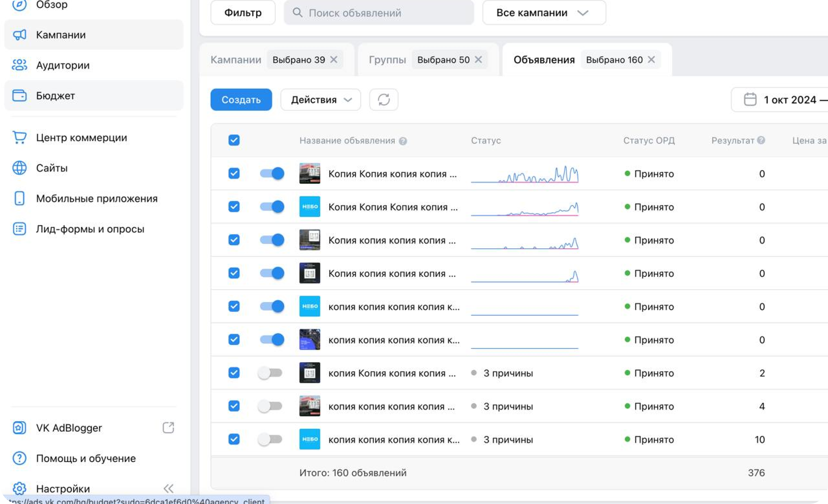The image size is (828, 504).
Task: Open Лид-формы и опросы section
Action: [90, 229]
